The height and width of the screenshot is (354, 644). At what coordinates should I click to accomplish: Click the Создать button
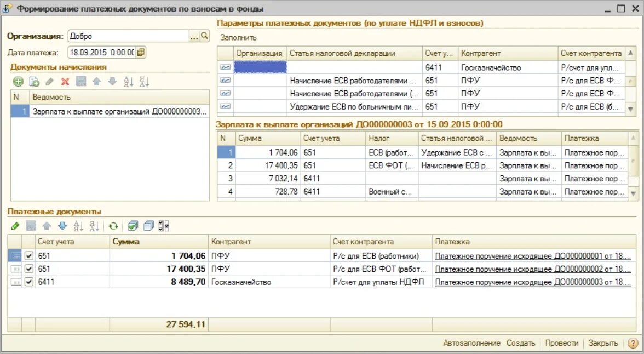521,343
